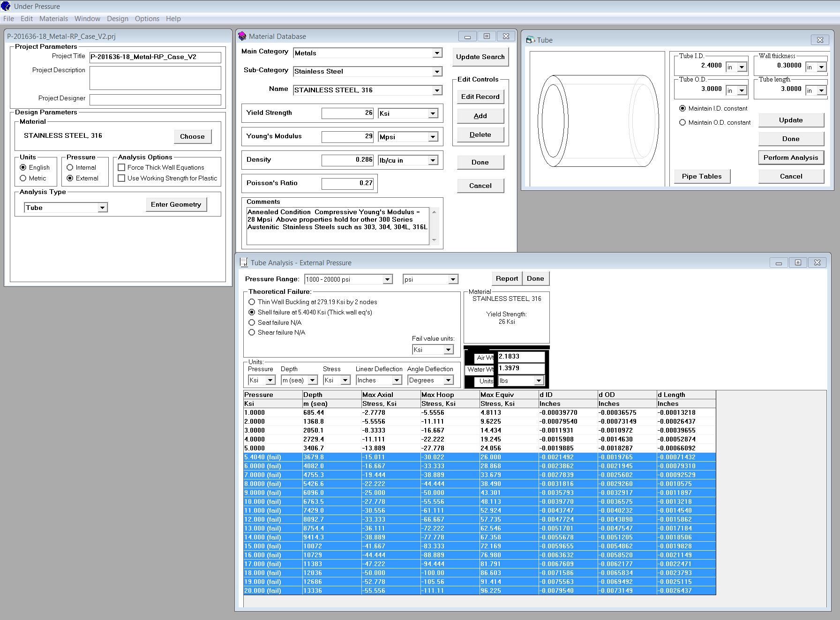Screen dimensions: 840x620
Task: Open the Edit menu
Action: tap(27, 19)
